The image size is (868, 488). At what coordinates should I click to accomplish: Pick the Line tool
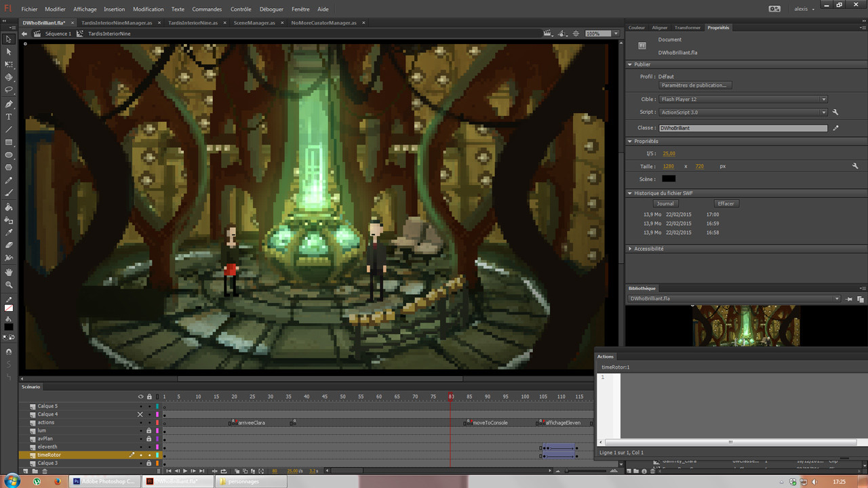[9, 129]
